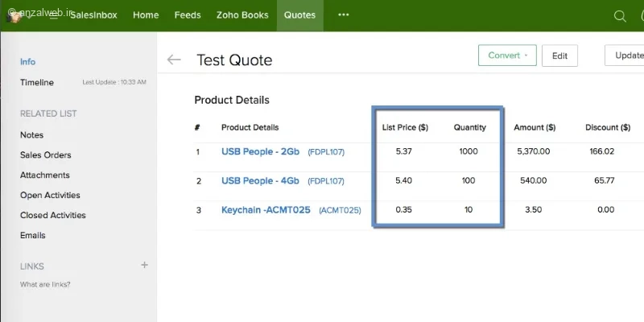
Task: Open USB People - 2Gb product link
Action: point(260,151)
